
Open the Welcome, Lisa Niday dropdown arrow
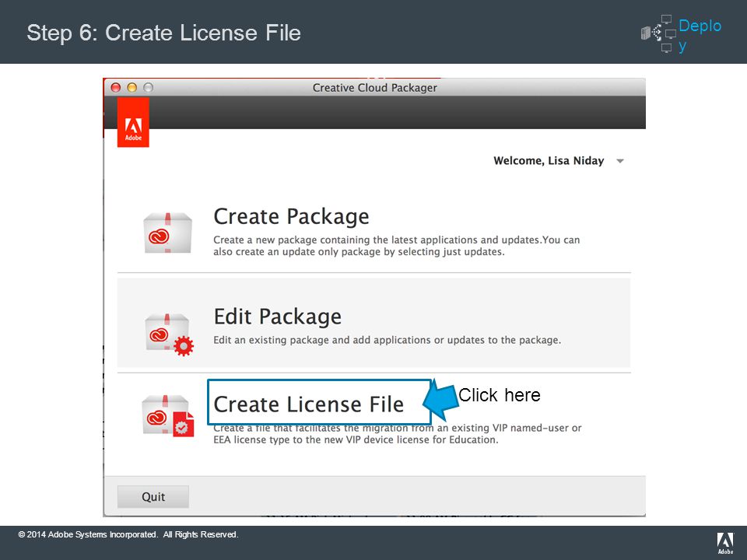(620, 161)
